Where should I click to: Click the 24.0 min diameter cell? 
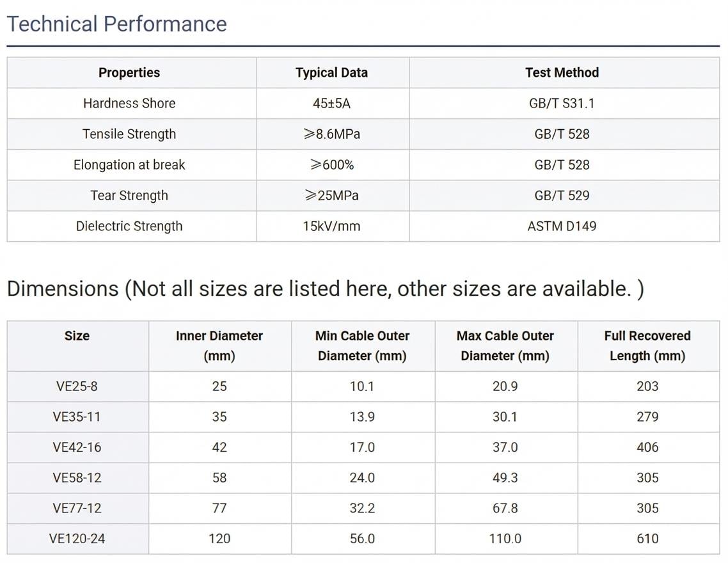coord(362,478)
